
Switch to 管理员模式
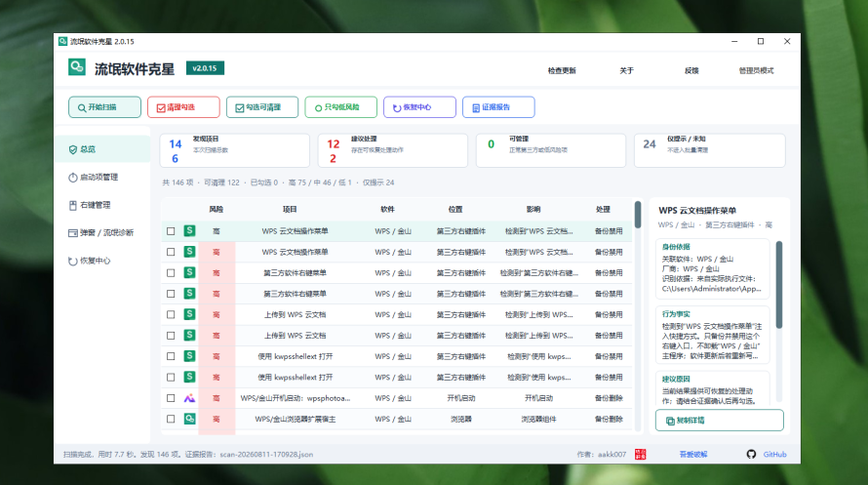pyautogui.click(x=756, y=71)
